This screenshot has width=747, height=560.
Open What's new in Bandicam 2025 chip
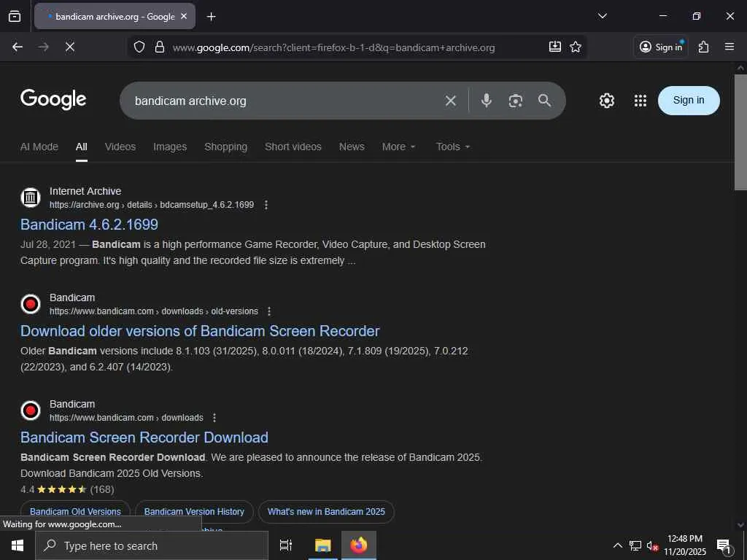[x=326, y=511]
